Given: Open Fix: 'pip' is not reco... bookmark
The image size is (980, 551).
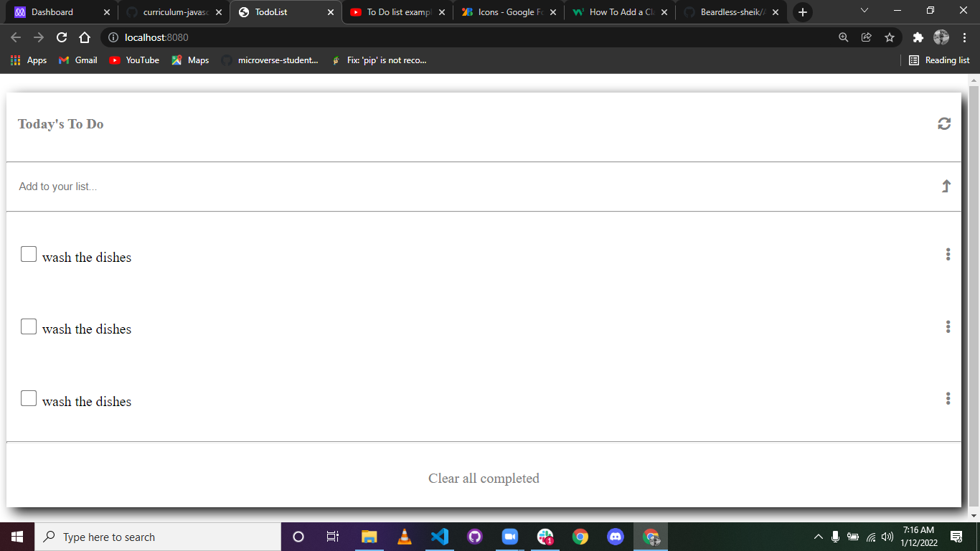Looking at the screenshot, I should coord(379,60).
